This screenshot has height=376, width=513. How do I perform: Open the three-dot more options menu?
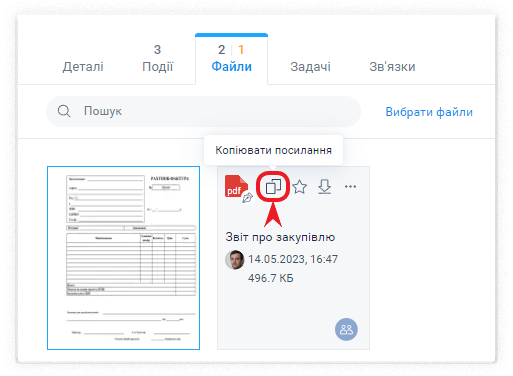[x=350, y=186]
